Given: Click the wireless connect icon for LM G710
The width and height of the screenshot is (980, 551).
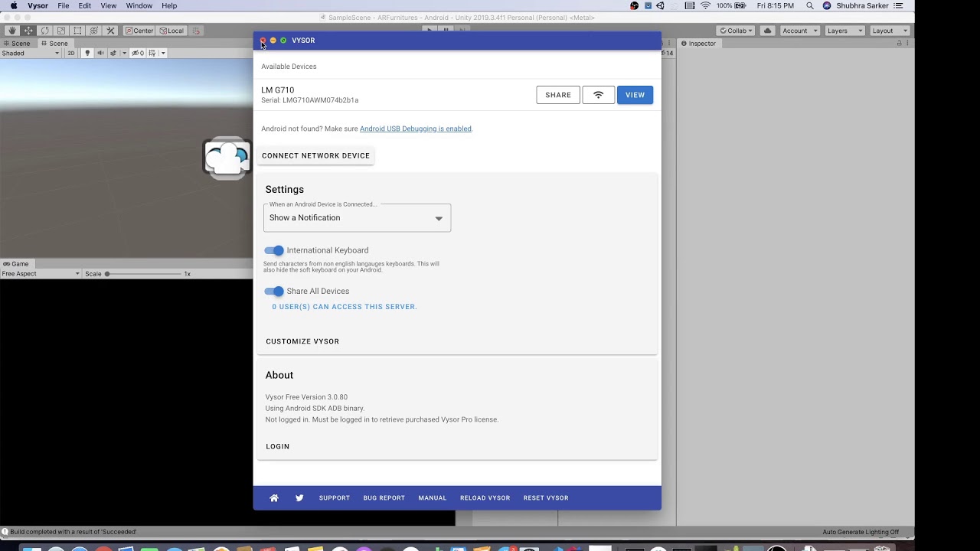Looking at the screenshot, I should pyautogui.click(x=599, y=95).
